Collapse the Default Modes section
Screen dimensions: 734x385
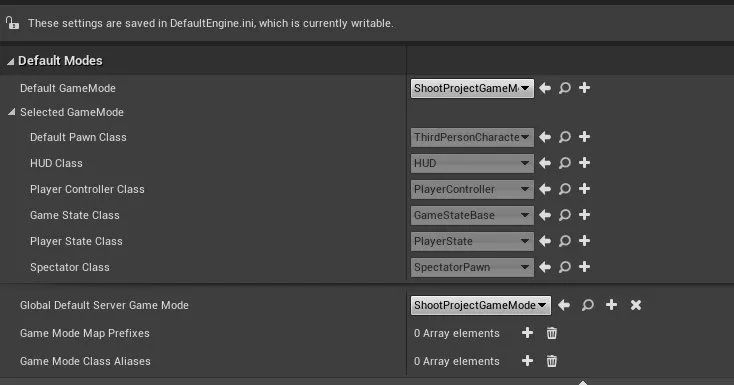(10, 61)
